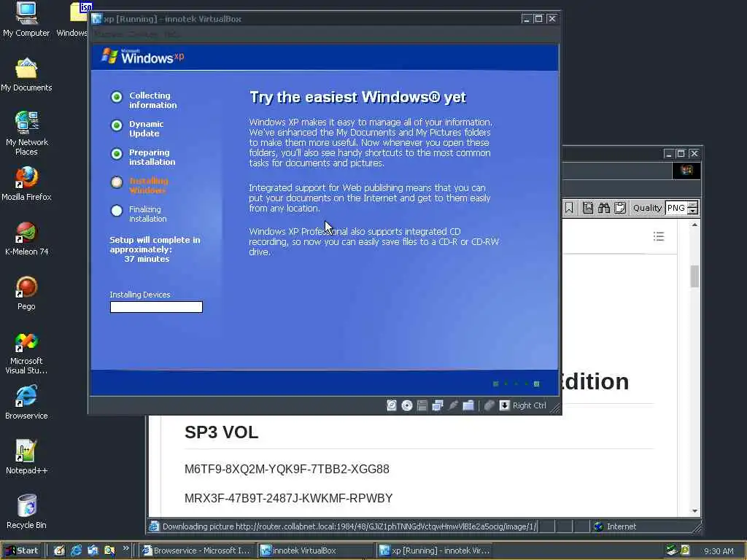747x560 pixels.
Task: Switch to innotek VirtualBox taskbar button
Action: click(x=314, y=551)
